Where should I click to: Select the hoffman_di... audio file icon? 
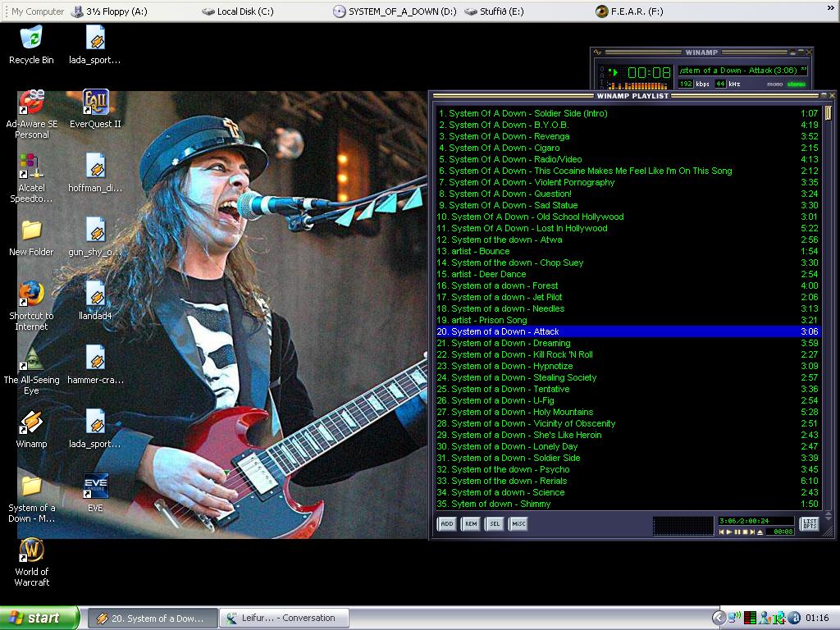(x=95, y=173)
